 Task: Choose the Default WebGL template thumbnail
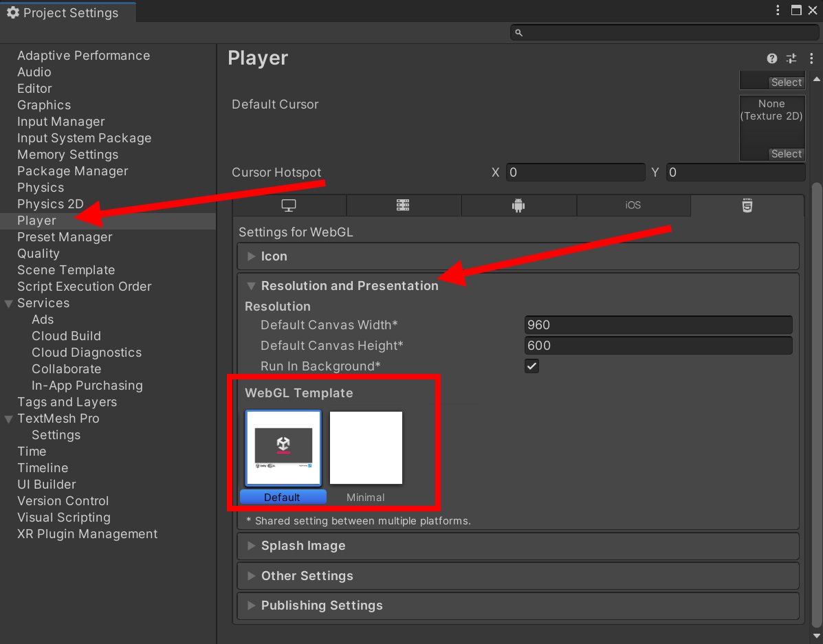[x=283, y=447]
